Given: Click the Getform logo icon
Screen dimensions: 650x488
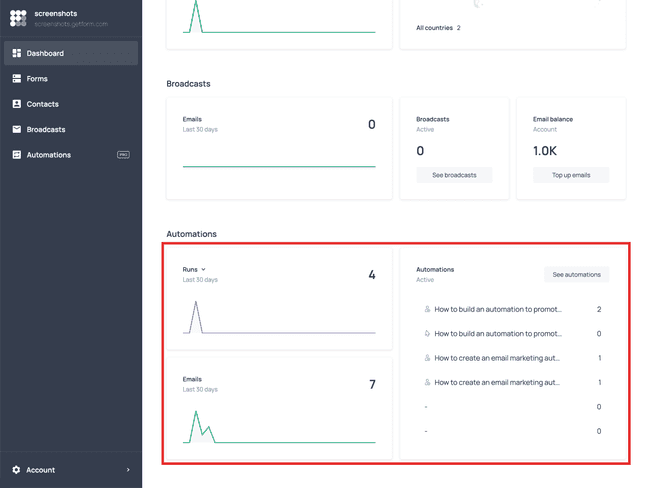Looking at the screenshot, I should tap(18, 18).
